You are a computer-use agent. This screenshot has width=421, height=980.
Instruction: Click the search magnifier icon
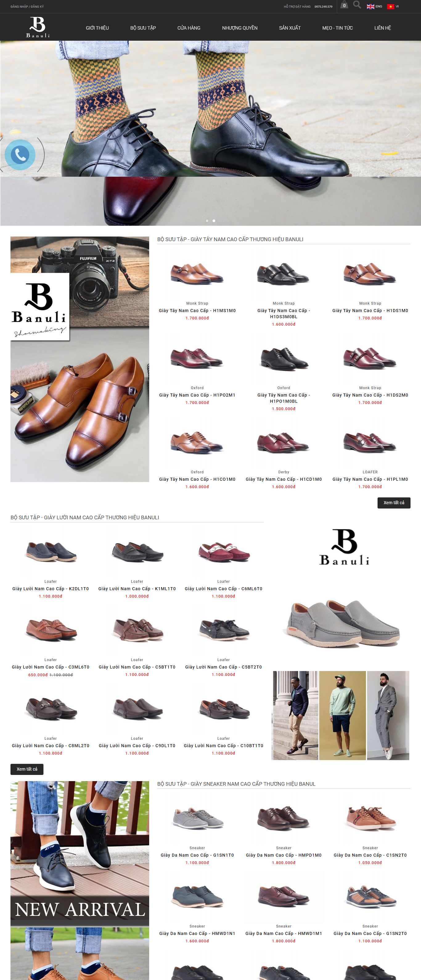click(x=357, y=5)
